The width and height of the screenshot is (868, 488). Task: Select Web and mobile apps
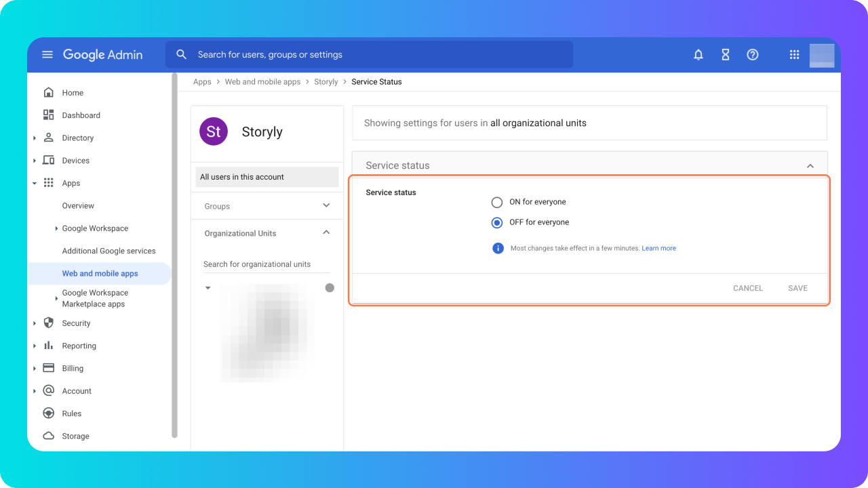point(100,273)
